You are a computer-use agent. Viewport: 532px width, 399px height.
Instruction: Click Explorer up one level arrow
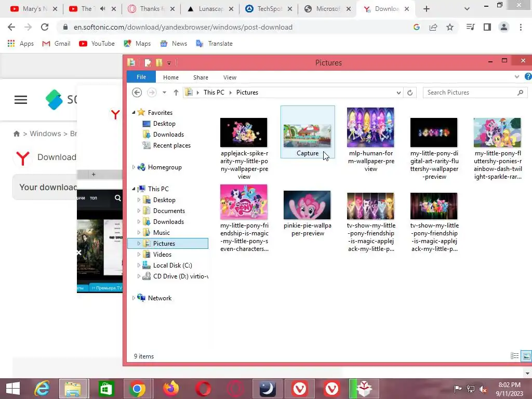(x=176, y=92)
